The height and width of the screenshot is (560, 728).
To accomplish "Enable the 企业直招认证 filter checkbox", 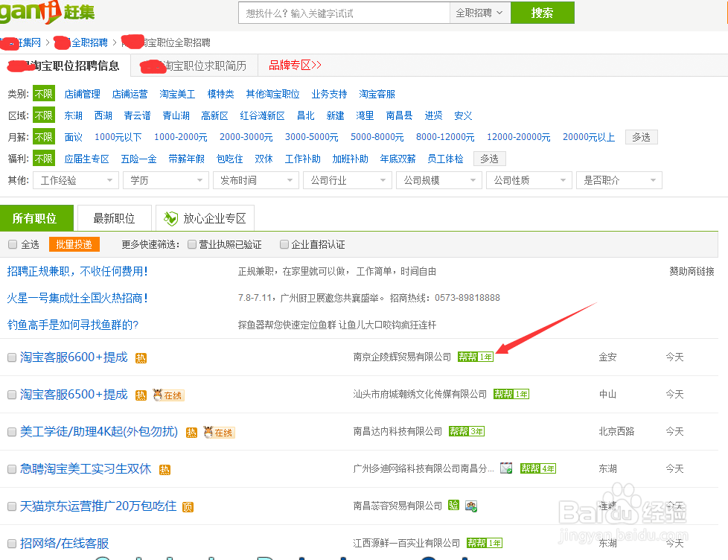I will [x=284, y=244].
